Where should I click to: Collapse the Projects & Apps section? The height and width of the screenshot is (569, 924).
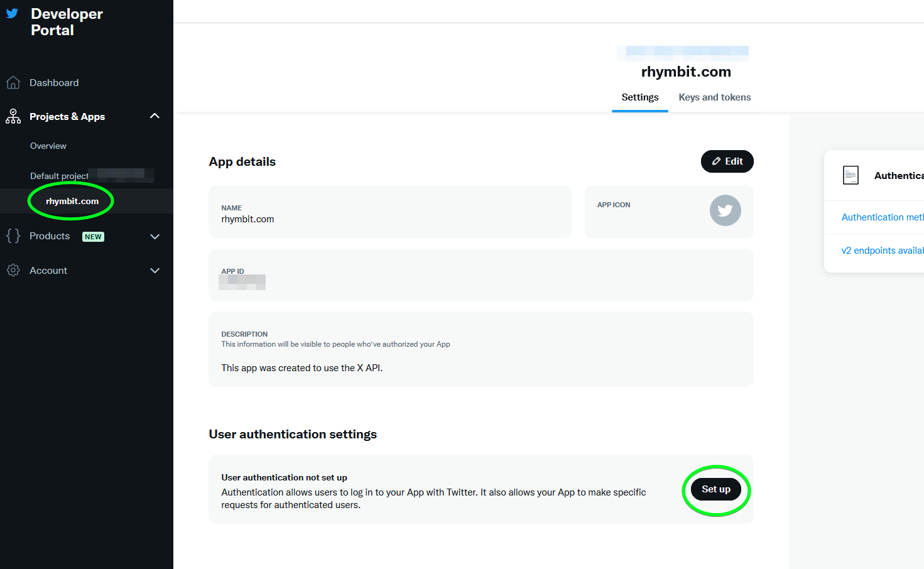pos(155,116)
